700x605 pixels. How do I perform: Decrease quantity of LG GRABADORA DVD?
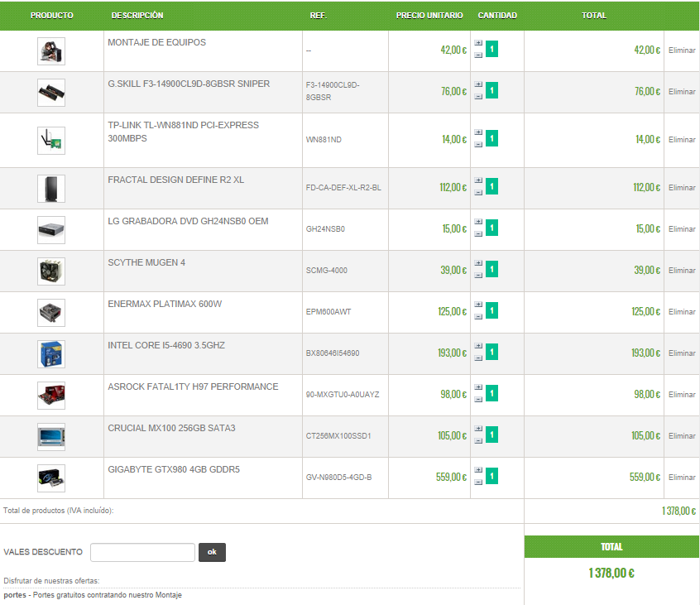[x=478, y=233]
